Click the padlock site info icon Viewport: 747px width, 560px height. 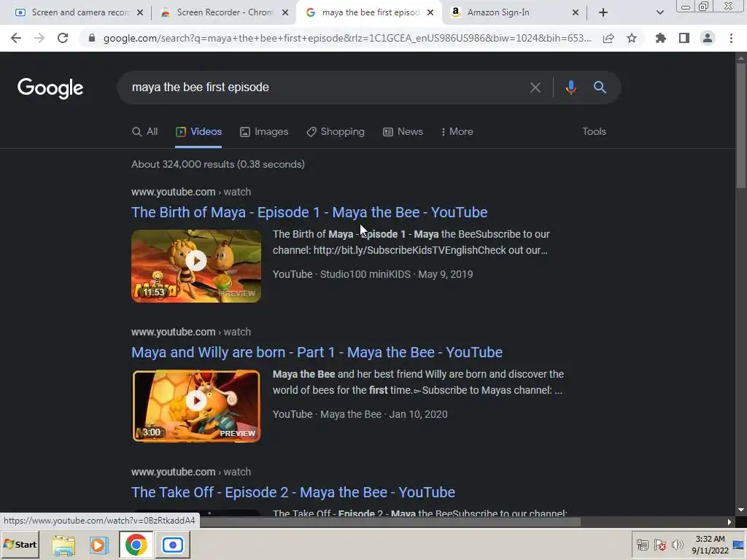point(92,38)
